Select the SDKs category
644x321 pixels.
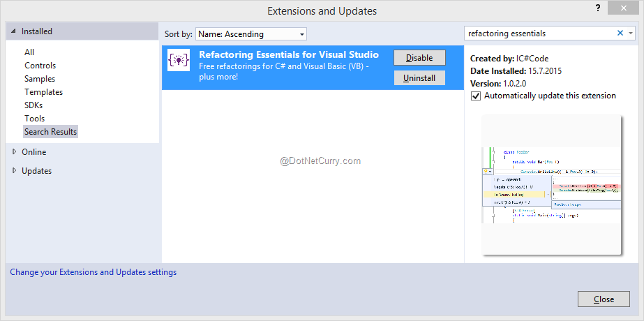(x=33, y=105)
